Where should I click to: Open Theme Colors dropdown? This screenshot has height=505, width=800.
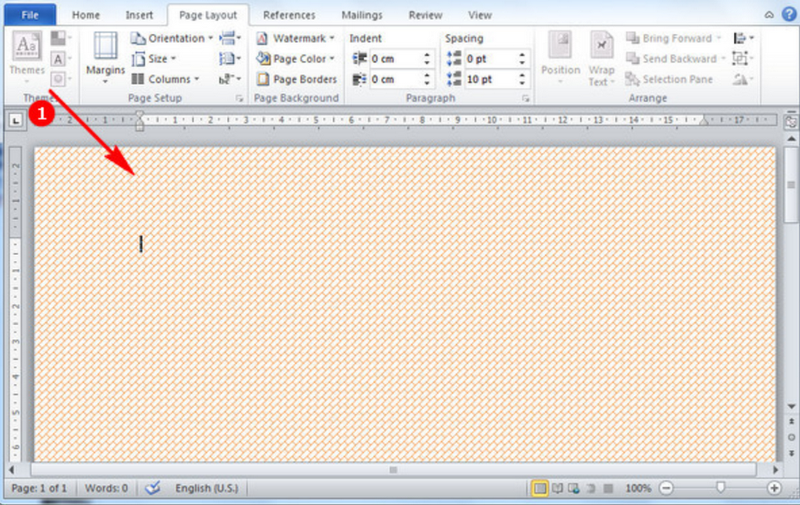(x=61, y=38)
